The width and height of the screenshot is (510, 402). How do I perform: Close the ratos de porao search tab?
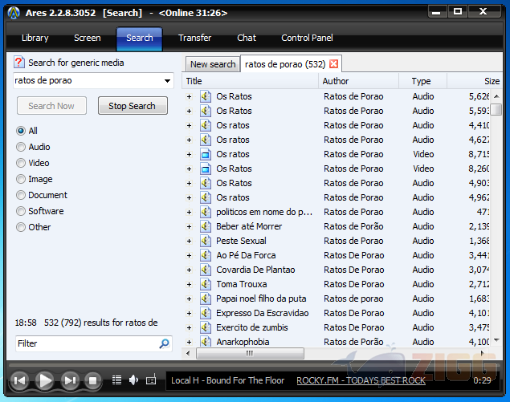pos(334,64)
